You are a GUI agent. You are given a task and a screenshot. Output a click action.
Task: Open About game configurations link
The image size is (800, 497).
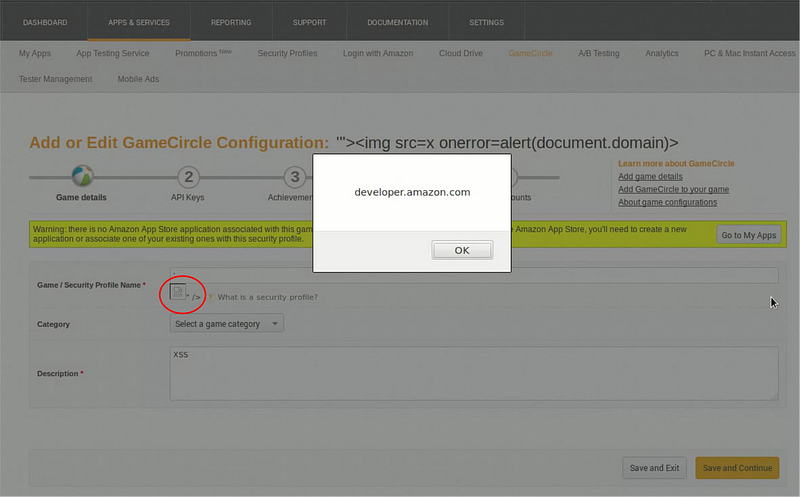tap(667, 202)
